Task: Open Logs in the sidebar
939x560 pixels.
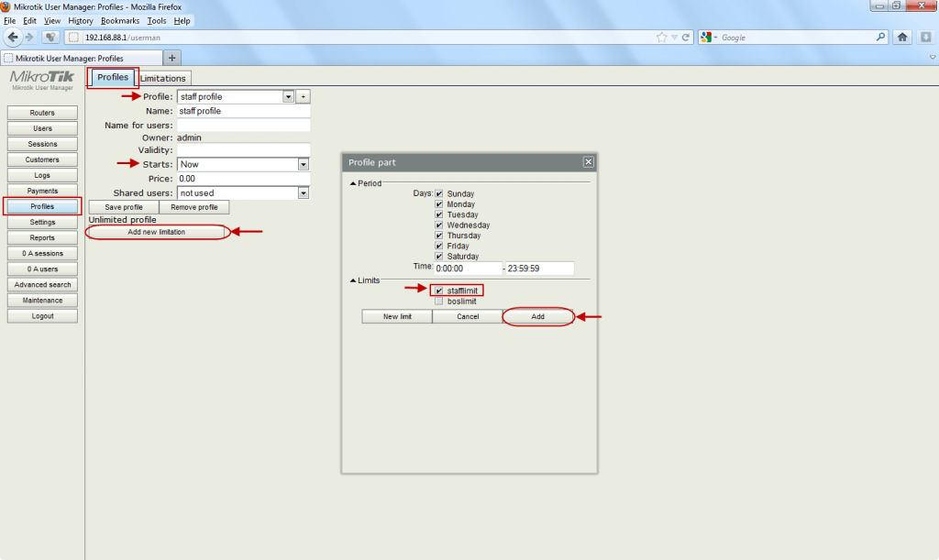Action: coord(42,175)
